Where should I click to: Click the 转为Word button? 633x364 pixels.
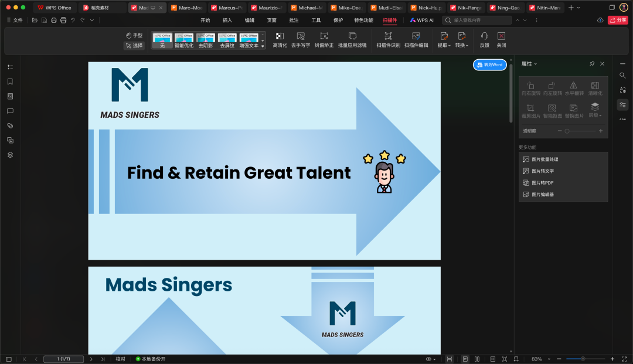(489, 64)
